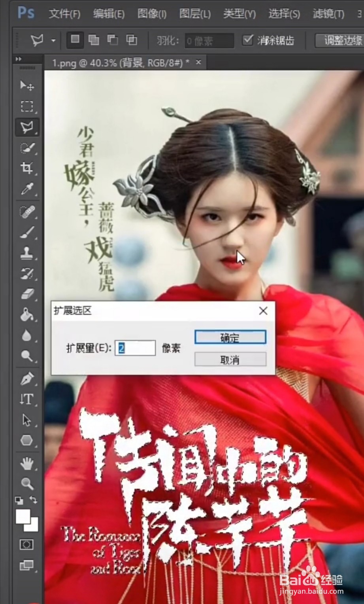This screenshot has width=364, height=604.
Task: Cancel the 扩展选区 dialog with 取消
Action: click(230, 360)
